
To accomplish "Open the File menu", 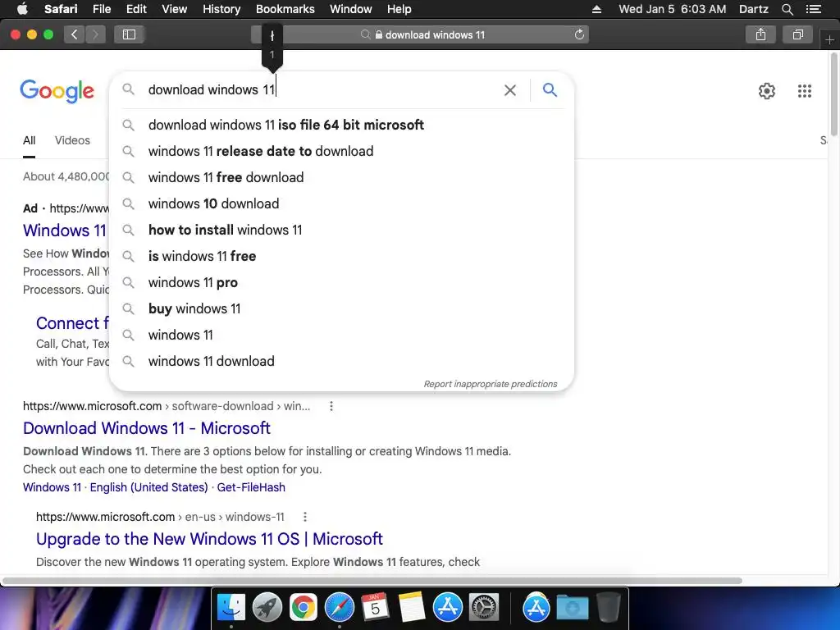I will click(102, 9).
